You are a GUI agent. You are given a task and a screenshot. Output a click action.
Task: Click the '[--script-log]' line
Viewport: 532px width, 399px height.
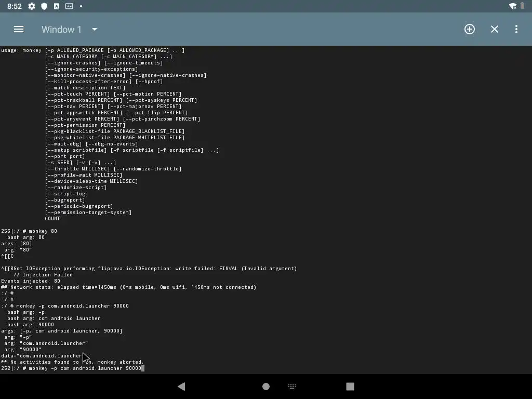(66, 194)
